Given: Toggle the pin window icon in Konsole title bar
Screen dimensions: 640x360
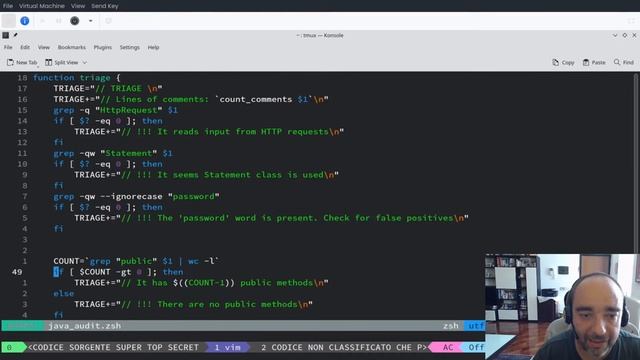Looking at the screenshot, I should [16, 36].
